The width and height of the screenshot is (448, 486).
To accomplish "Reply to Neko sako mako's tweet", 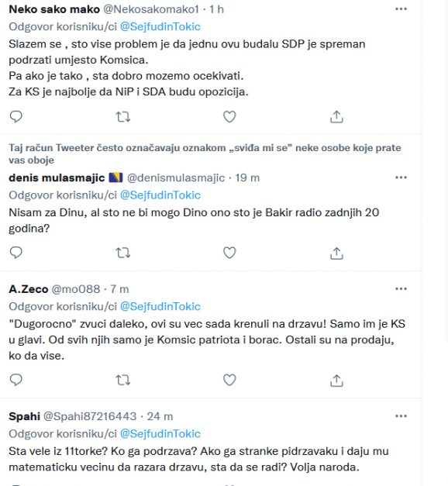I will coord(16,117).
